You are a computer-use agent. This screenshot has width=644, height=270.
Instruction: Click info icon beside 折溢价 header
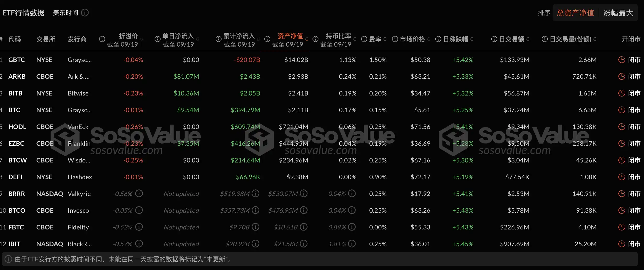coord(102,39)
